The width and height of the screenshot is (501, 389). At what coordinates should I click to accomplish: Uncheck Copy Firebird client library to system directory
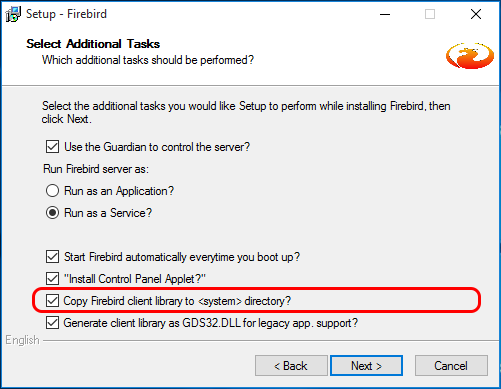coord(52,301)
